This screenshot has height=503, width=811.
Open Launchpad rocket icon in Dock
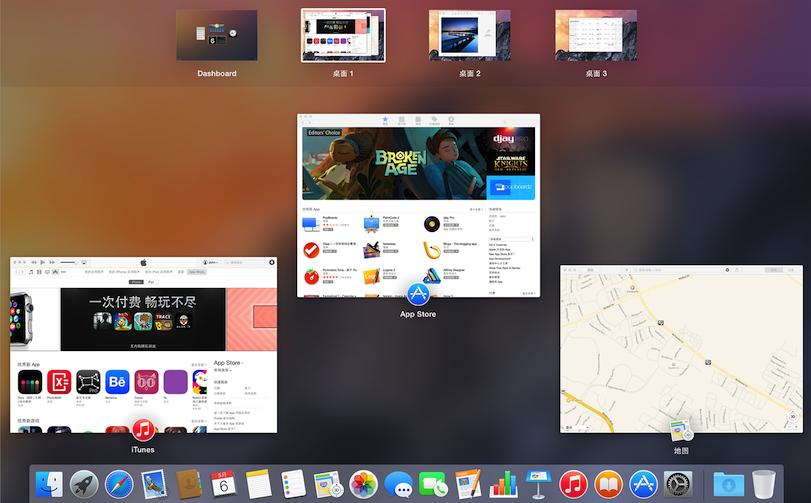coord(84,484)
